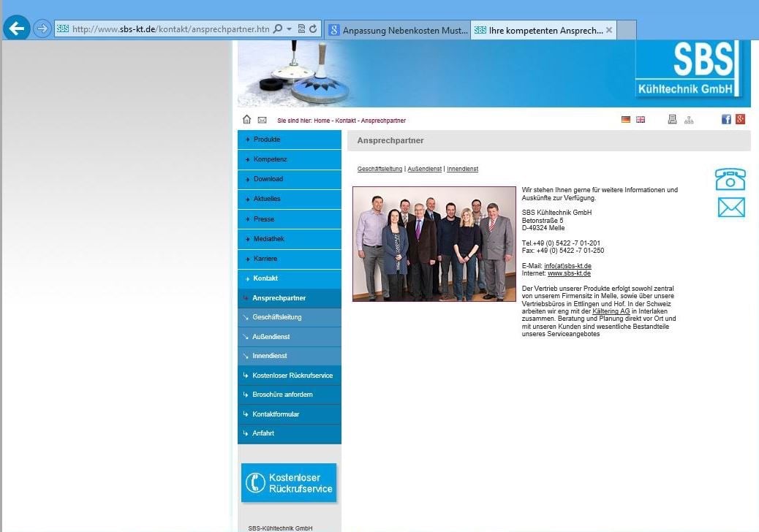The image size is (759, 532).
Task: Refresh the page with the reload icon
Action: [313, 29]
